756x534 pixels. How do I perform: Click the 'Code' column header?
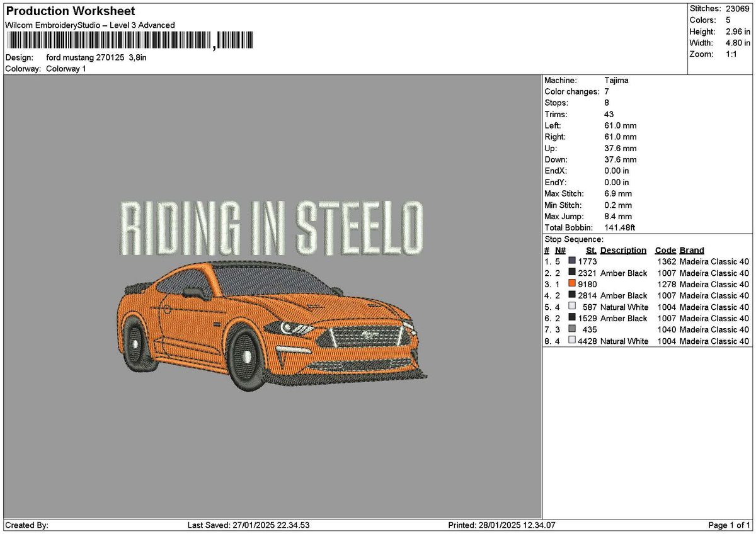pyautogui.click(x=665, y=250)
